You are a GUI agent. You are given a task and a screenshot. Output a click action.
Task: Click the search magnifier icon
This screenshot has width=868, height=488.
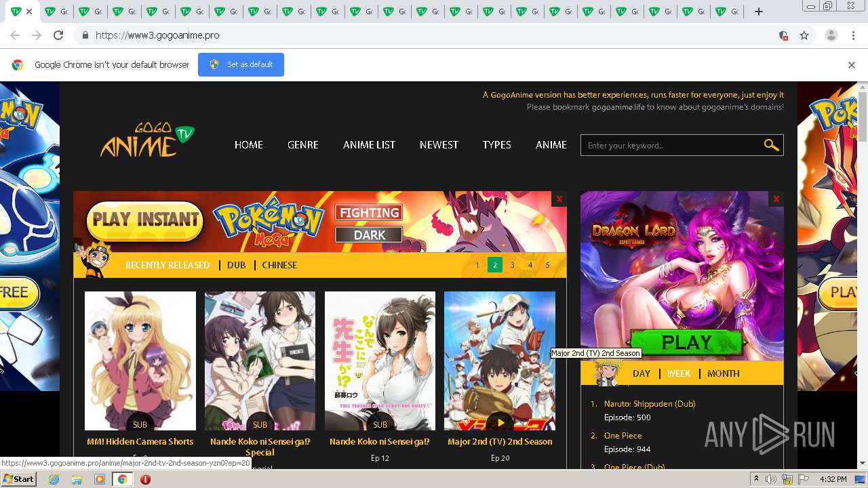[x=771, y=145]
